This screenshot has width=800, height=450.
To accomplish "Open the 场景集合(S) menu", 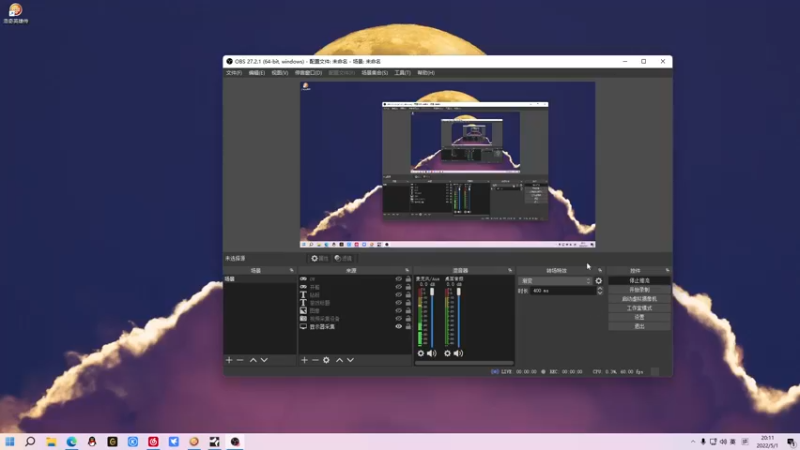I will point(374,73).
